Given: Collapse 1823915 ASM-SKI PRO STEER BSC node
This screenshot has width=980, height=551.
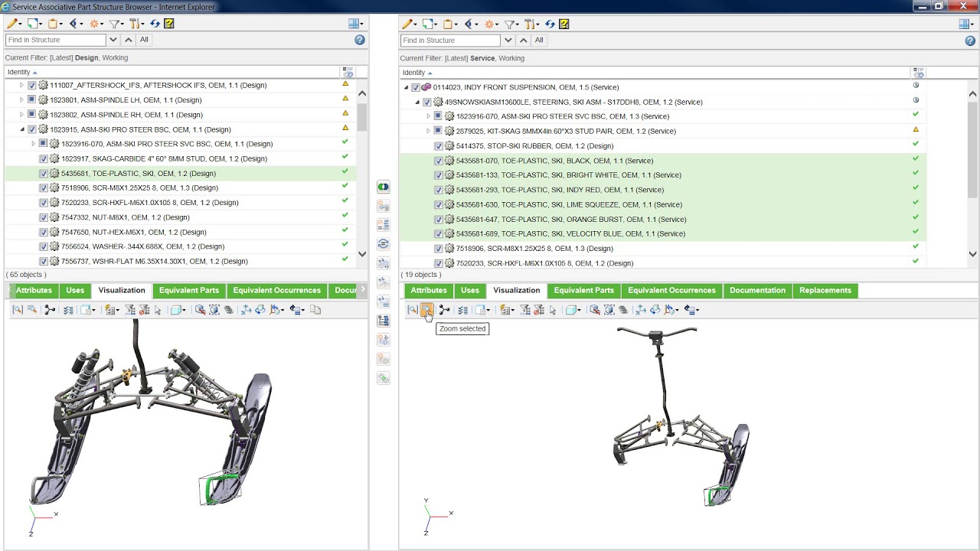Looking at the screenshot, I should click(22, 129).
